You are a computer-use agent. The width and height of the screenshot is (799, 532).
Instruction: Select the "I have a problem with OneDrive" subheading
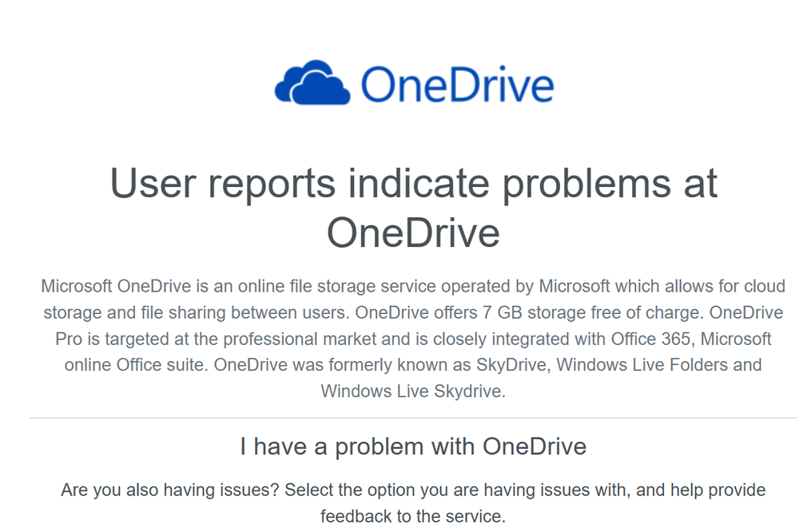pyautogui.click(x=413, y=447)
